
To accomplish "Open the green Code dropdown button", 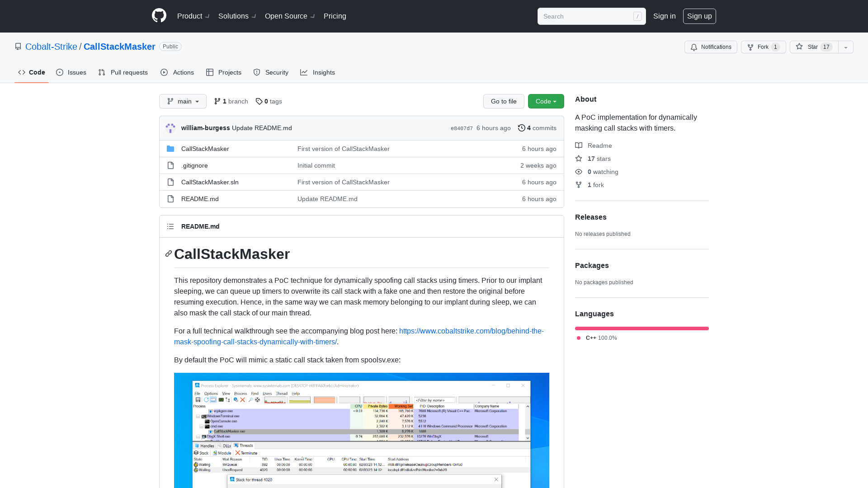I will point(546,101).
